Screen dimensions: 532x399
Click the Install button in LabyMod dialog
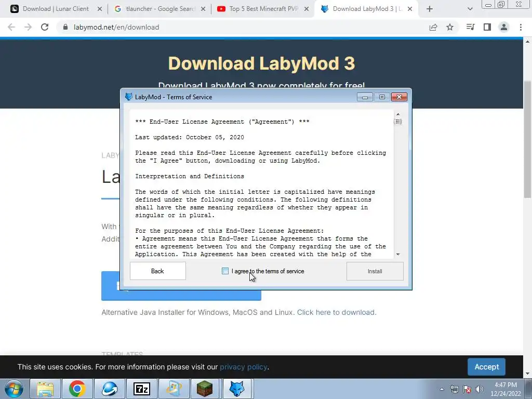375,271
